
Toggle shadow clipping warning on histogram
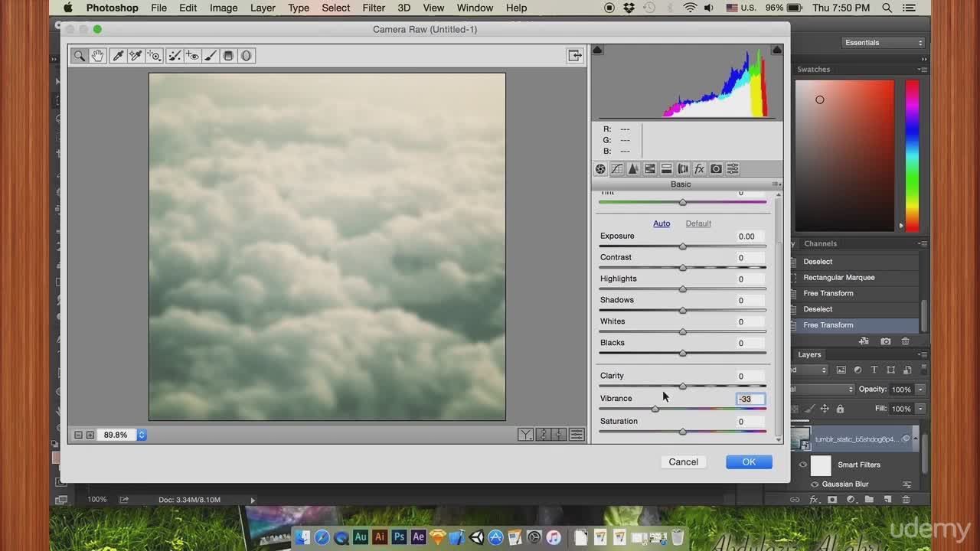(x=598, y=50)
